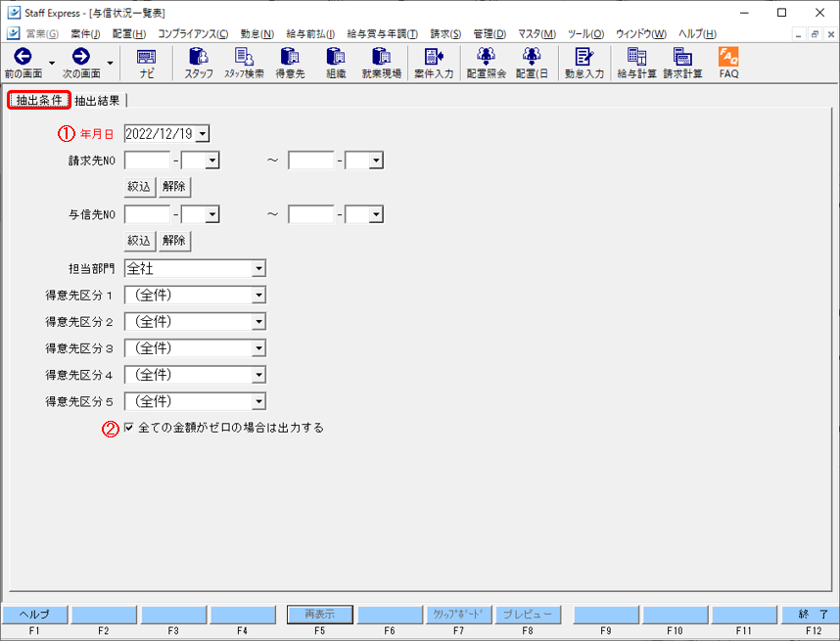Open the 案件(J) menu
The image size is (840, 641).
[85, 34]
